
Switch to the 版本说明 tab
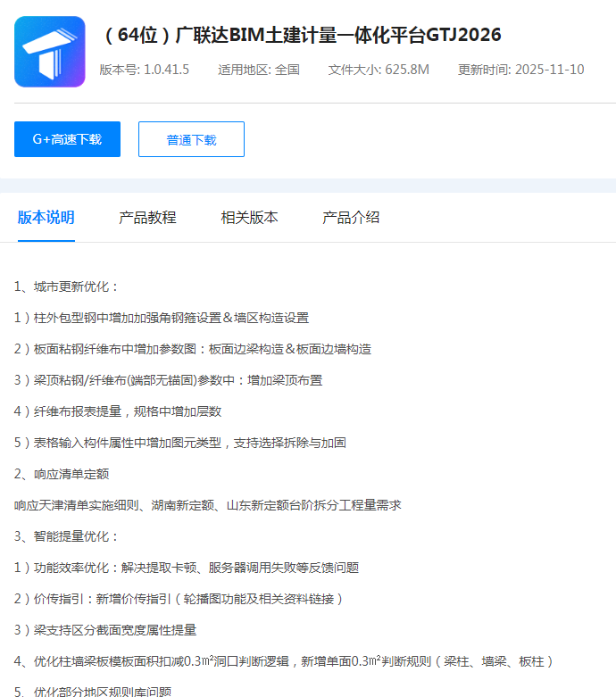coord(46,218)
